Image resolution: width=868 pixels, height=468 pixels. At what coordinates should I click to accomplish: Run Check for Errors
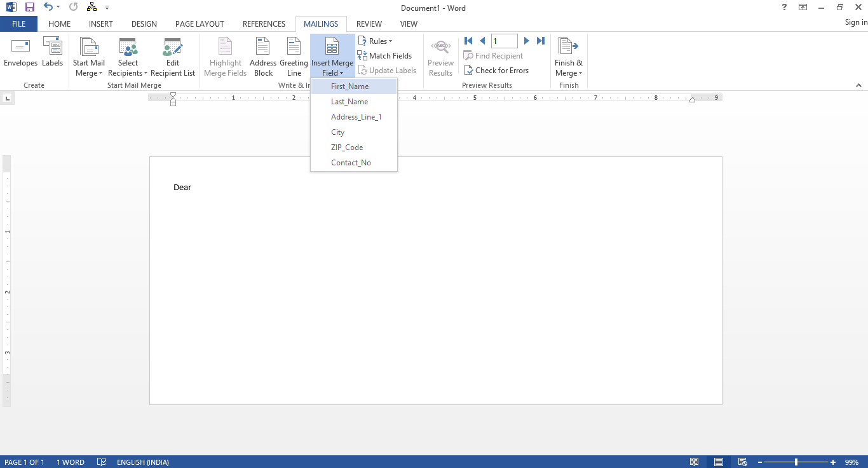coord(497,70)
